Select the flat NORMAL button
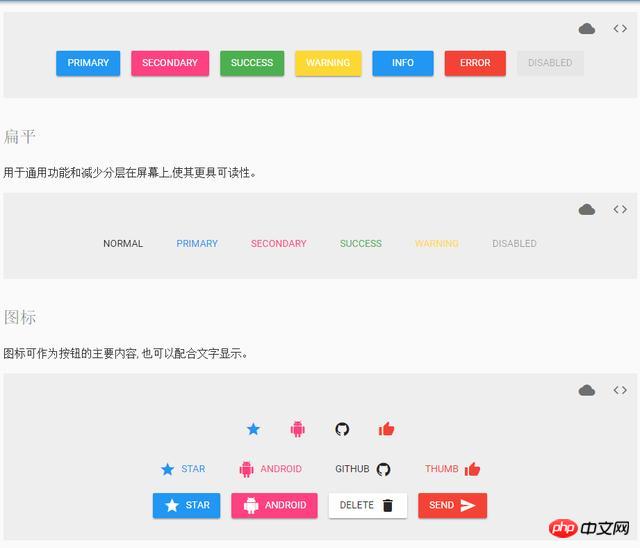640x548 pixels. tap(123, 244)
